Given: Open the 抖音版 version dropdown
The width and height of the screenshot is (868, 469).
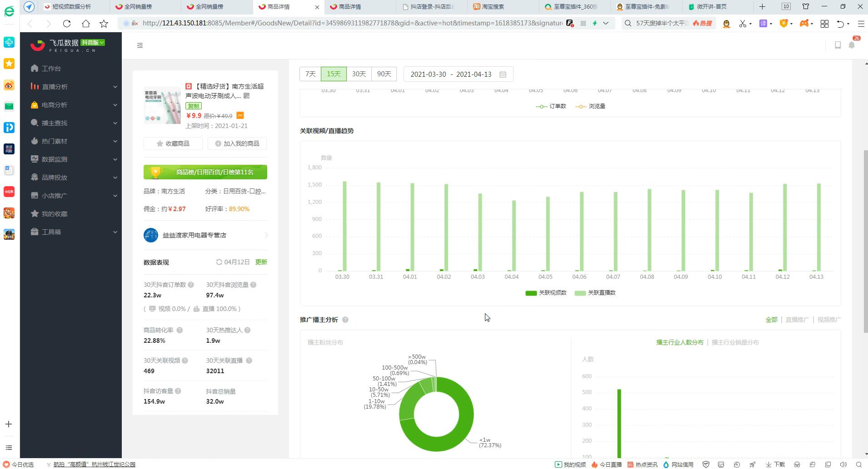Looking at the screenshot, I should (x=93, y=43).
